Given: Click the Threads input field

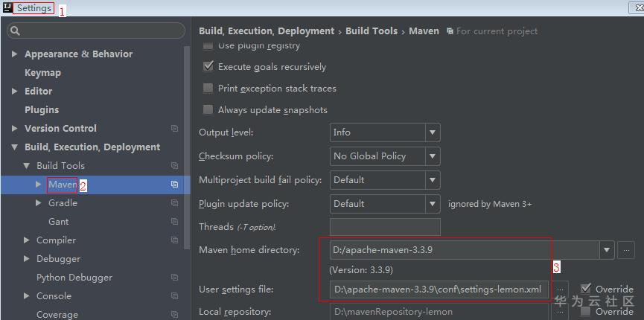Looking at the screenshot, I should [x=385, y=227].
